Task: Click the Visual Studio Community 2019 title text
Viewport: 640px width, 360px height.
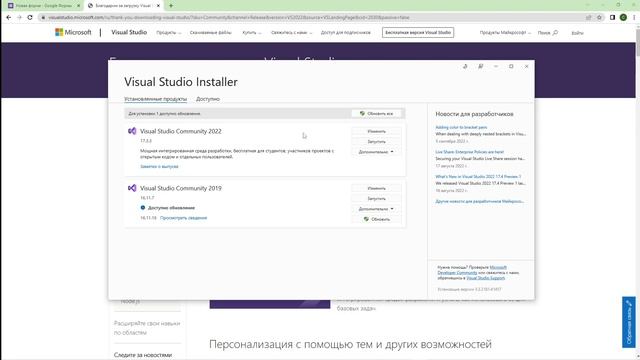Action: (x=181, y=188)
